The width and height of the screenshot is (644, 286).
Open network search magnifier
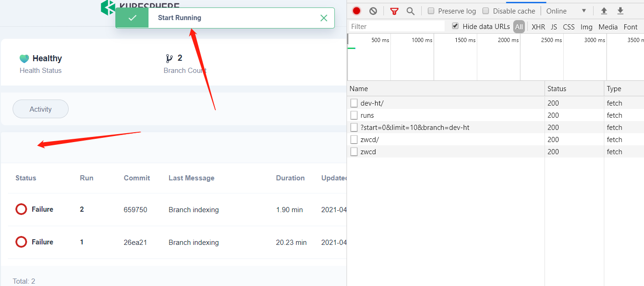[410, 11]
